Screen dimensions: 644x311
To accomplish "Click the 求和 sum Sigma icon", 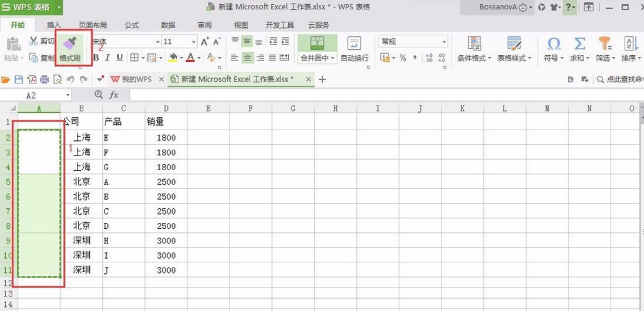I will (x=579, y=43).
